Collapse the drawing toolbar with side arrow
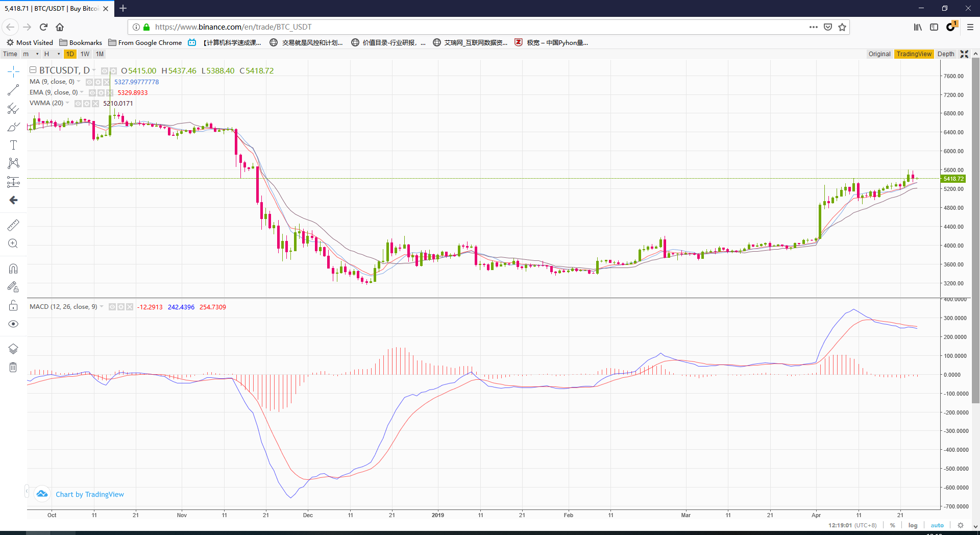The width and height of the screenshot is (980, 535). pyautogui.click(x=27, y=492)
